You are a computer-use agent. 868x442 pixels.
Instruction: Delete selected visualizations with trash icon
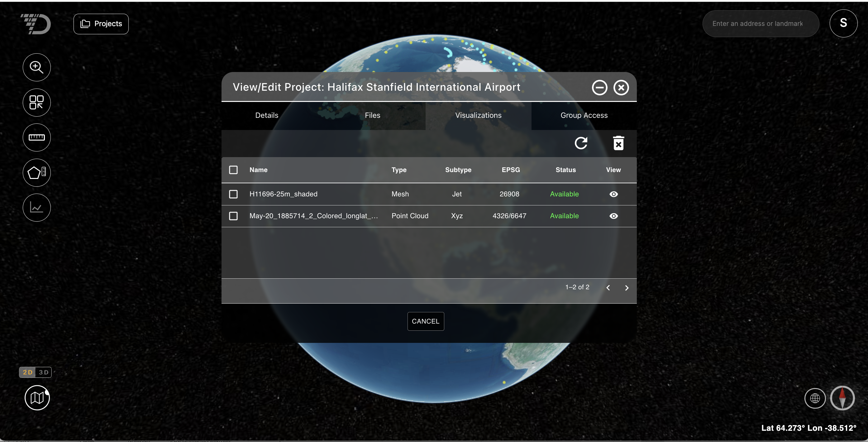[x=618, y=143]
